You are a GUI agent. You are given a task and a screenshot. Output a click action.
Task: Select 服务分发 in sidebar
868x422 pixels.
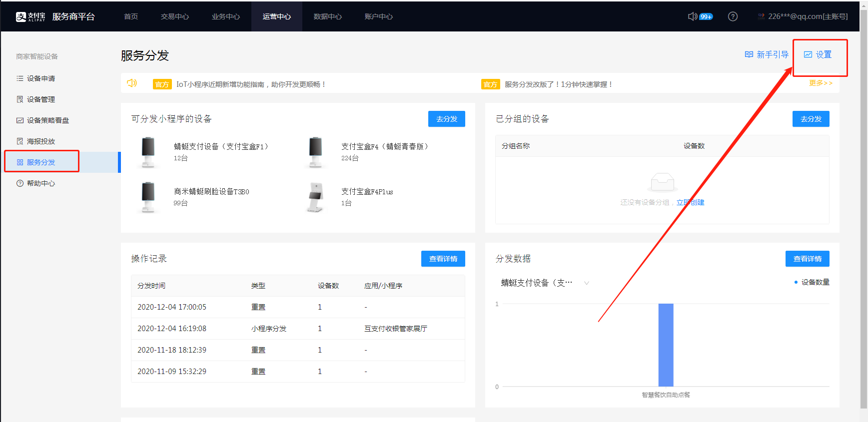pos(41,162)
